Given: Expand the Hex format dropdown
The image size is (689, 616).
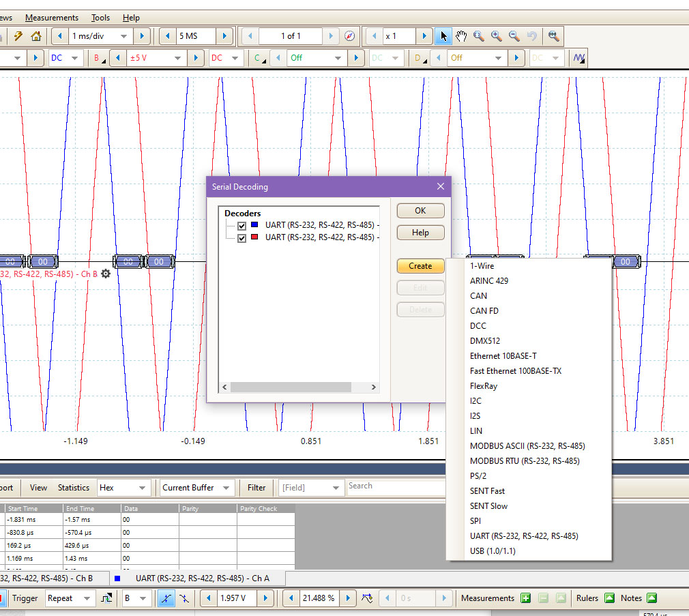Looking at the screenshot, I should 123,488.
